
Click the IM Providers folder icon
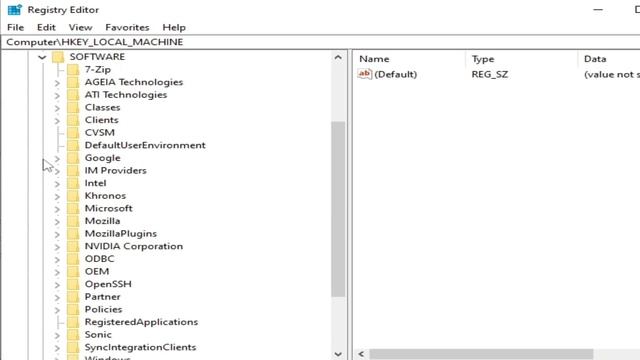pos(73,171)
